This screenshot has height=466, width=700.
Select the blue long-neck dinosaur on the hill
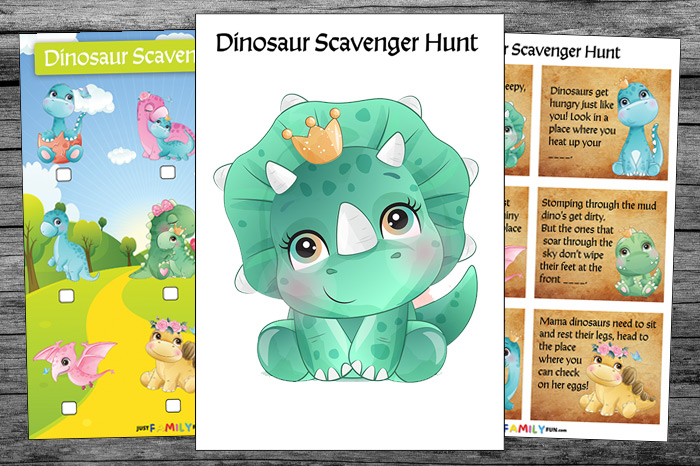67,243
